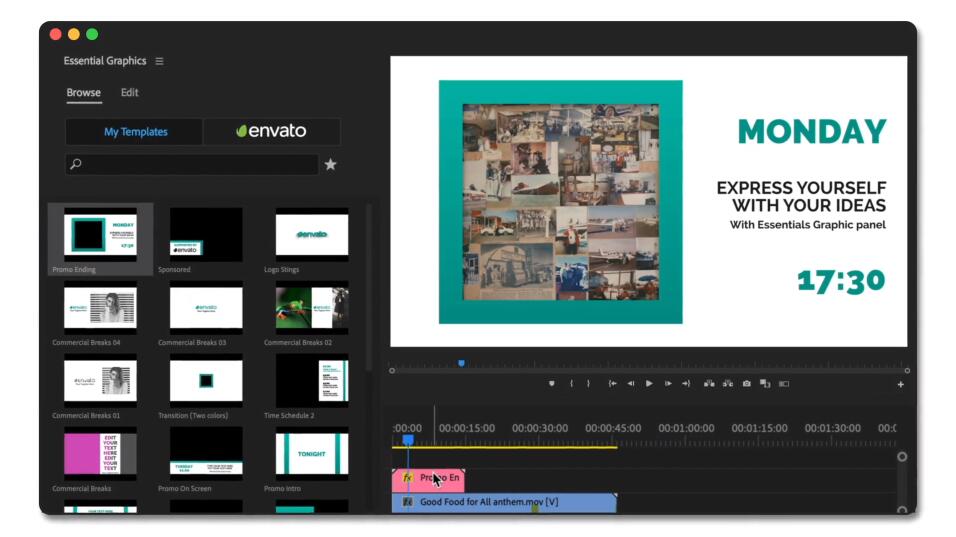Select the Logo Stings template thumbnail
Image resolution: width=956 pixels, height=537 pixels.
(x=312, y=234)
